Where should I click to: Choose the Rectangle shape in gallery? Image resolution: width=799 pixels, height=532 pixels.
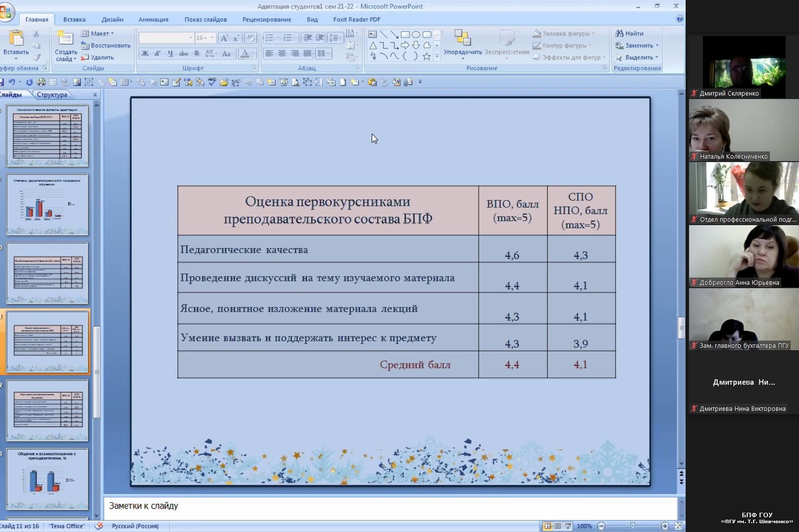405,34
